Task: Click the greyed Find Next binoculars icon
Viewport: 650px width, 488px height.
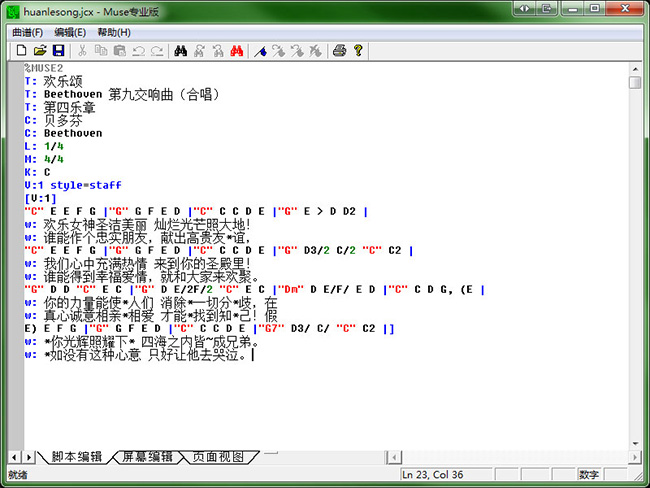Action: coord(199,51)
